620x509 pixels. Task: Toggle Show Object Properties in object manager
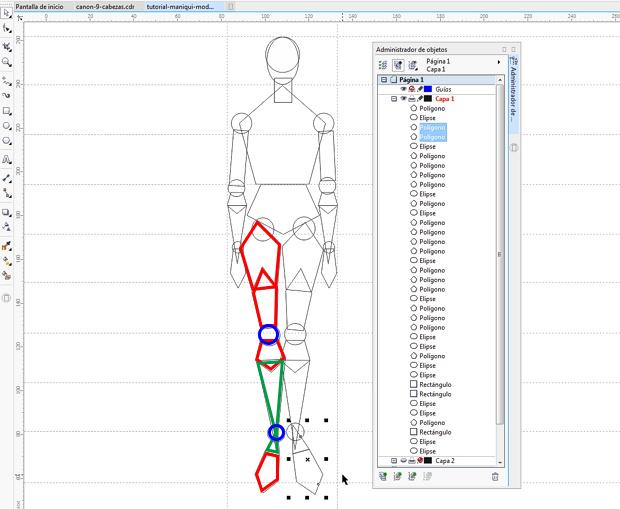pos(383,65)
